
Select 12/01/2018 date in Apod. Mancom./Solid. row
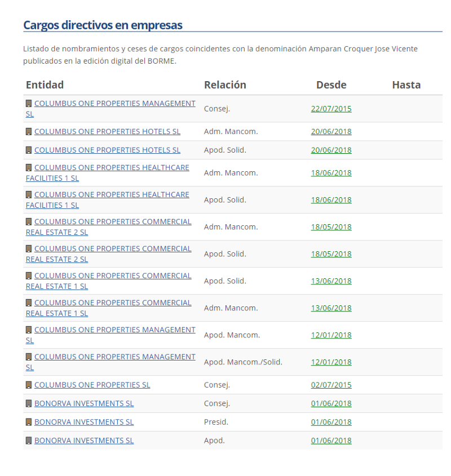click(331, 362)
